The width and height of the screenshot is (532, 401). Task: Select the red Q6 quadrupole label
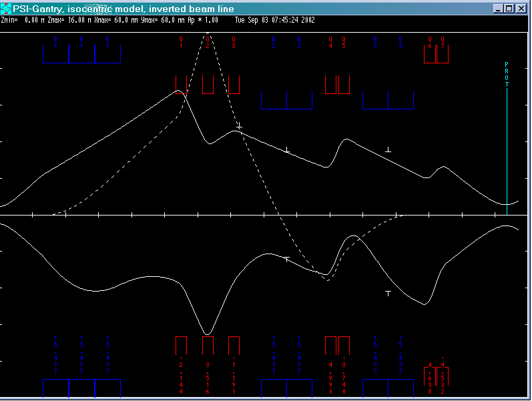point(430,43)
